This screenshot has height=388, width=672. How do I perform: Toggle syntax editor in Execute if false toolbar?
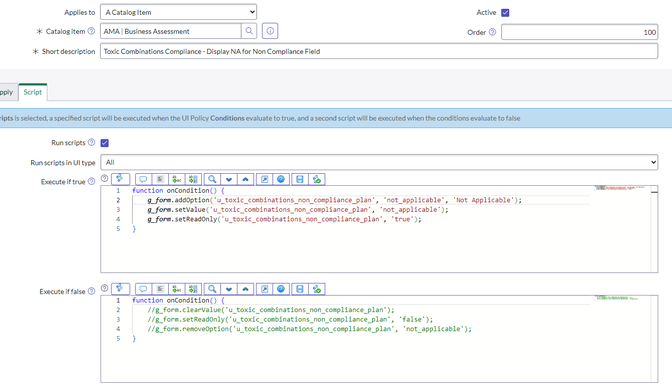120,289
